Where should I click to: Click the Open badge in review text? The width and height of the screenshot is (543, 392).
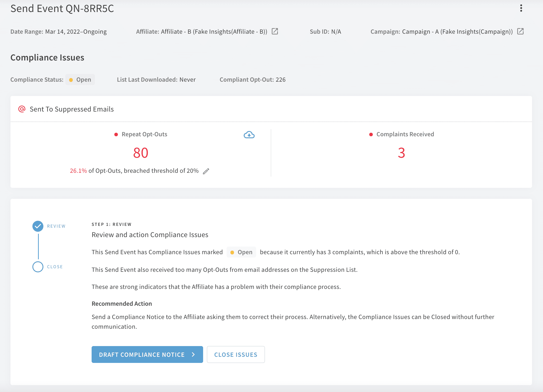241,252
